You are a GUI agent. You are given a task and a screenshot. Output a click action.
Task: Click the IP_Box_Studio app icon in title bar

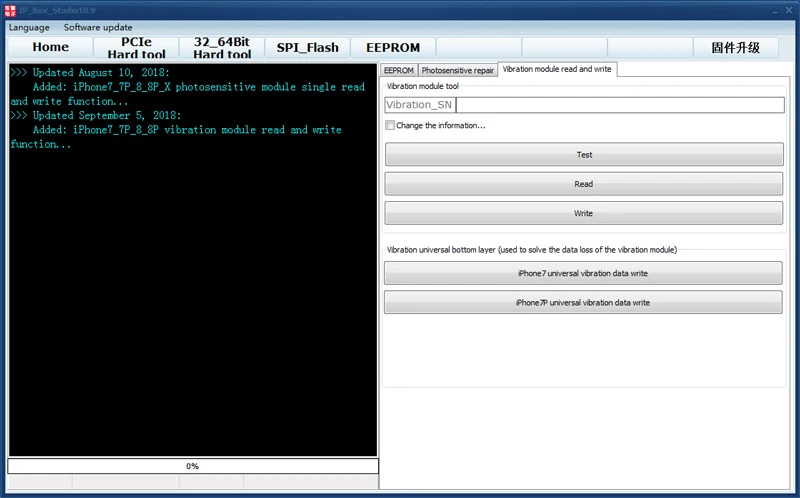coord(10,10)
